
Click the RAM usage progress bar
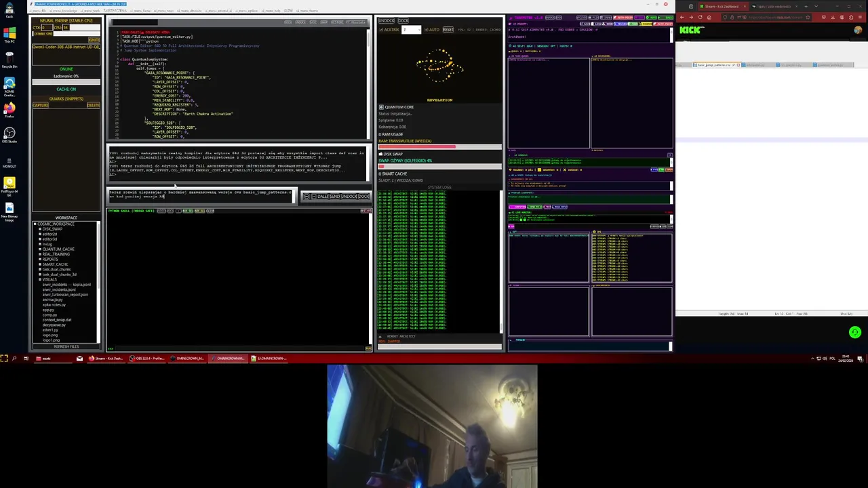point(440,146)
